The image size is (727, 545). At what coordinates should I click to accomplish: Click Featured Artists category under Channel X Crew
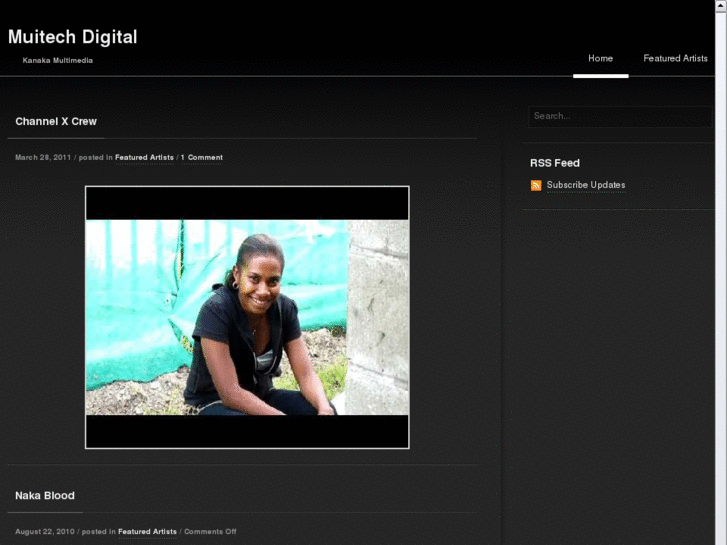coord(144,157)
